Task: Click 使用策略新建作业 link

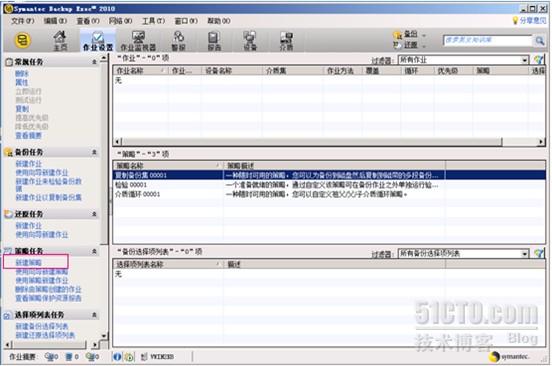Action: click(42, 280)
